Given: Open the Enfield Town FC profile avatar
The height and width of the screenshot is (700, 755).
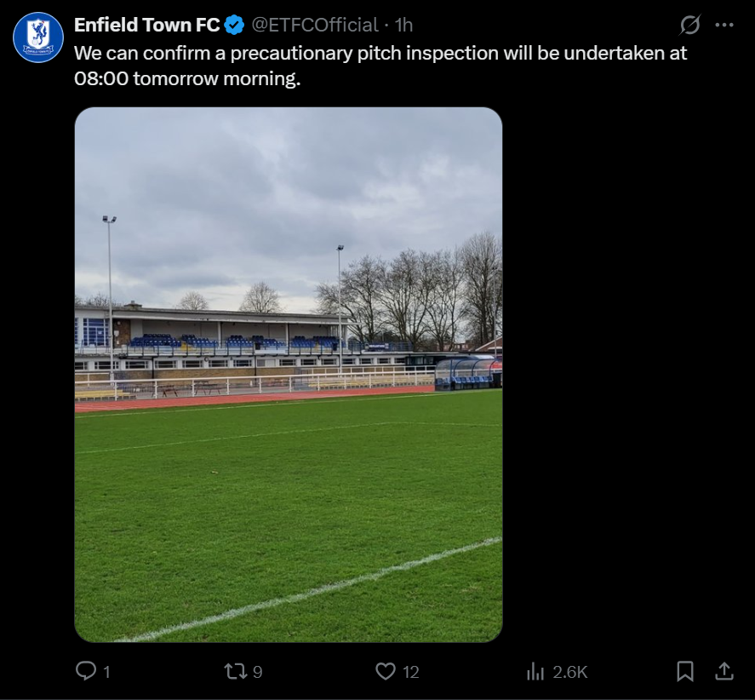Looking at the screenshot, I should point(38,37).
